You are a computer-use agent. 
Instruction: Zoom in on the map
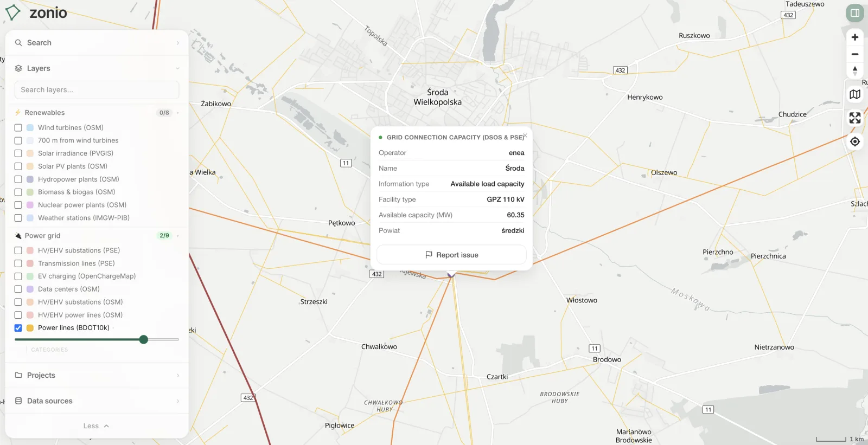point(855,37)
